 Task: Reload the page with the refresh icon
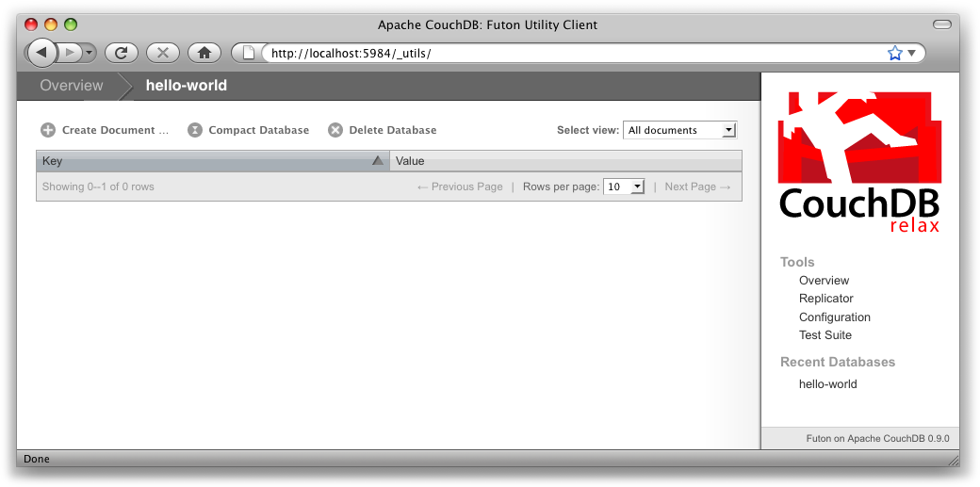click(121, 53)
